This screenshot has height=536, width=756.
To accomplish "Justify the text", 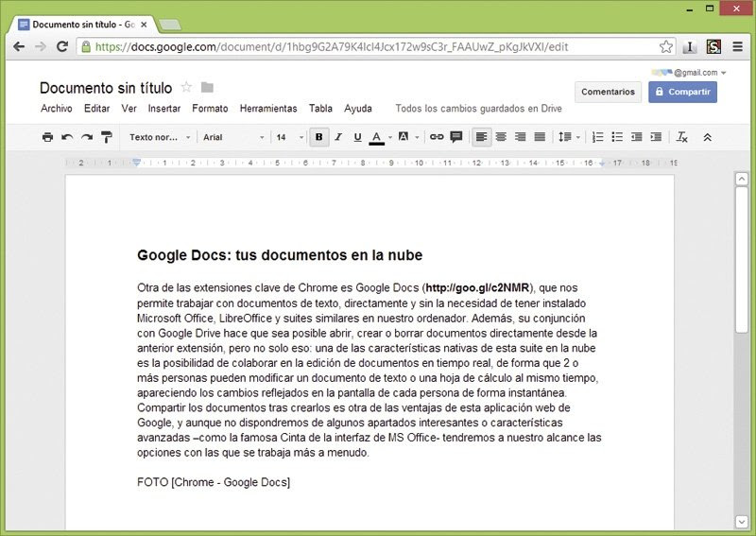I will pyautogui.click(x=540, y=137).
